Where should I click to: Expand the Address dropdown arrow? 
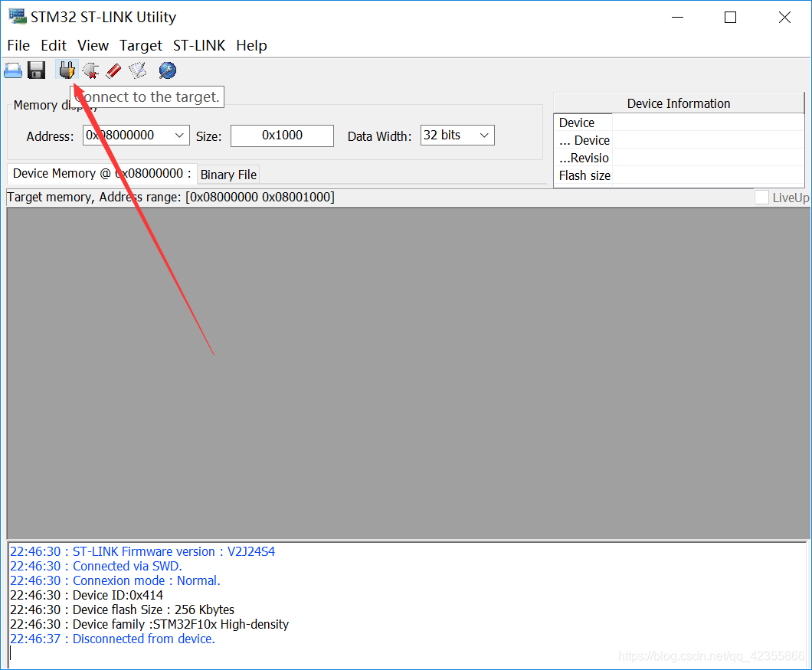(179, 136)
